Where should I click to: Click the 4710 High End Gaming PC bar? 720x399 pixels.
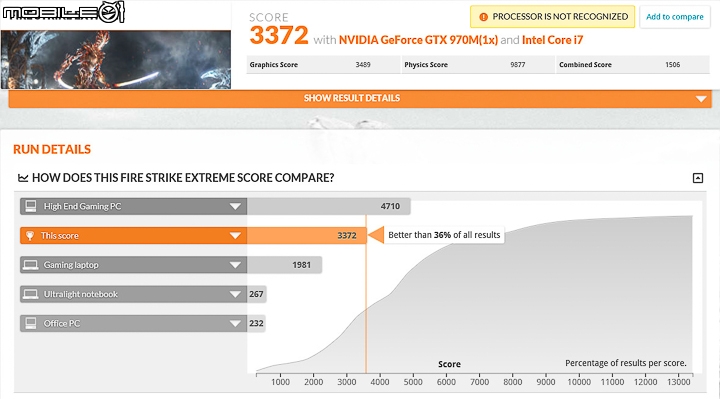329,207
